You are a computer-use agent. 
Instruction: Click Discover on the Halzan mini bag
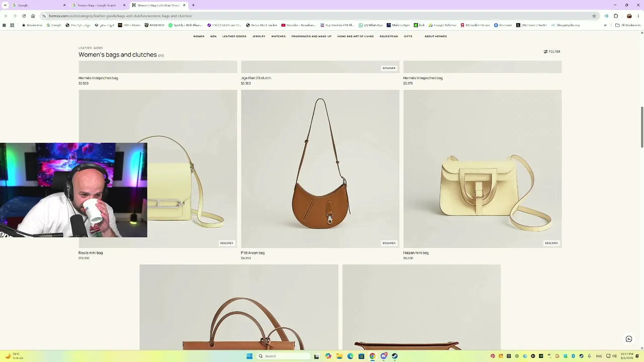coord(551,243)
